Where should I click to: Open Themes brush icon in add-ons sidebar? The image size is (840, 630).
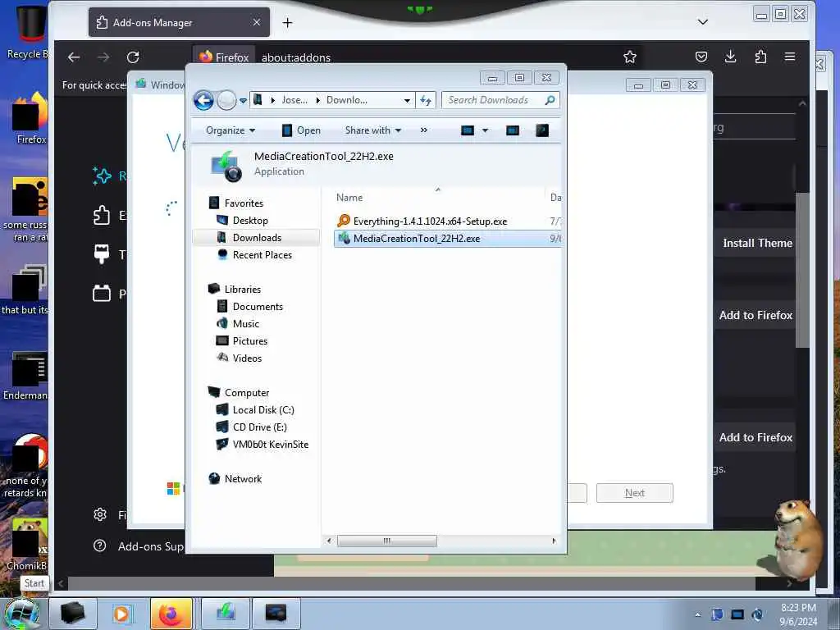[x=102, y=254]
